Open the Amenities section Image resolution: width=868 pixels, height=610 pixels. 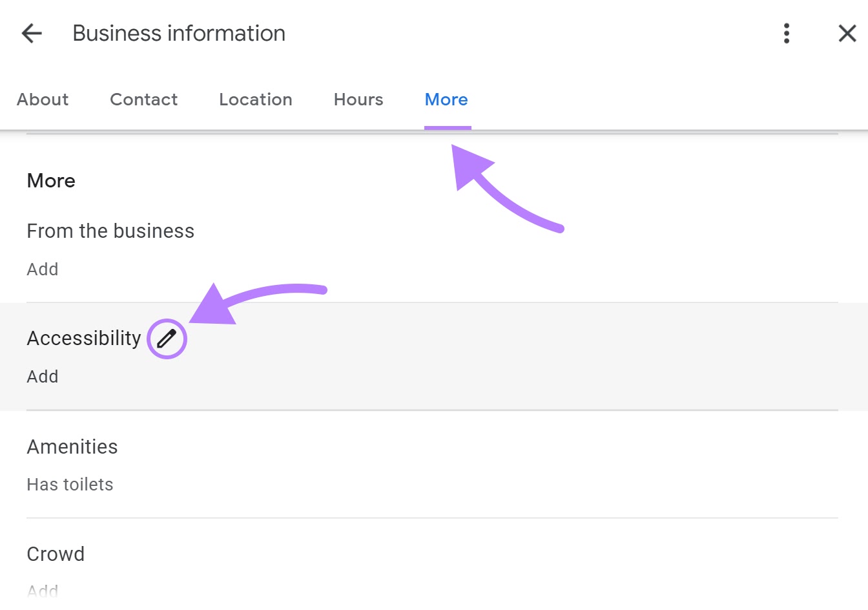72,447
